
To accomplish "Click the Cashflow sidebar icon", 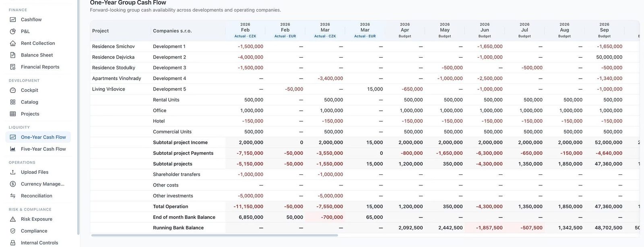I will click(x=13, y=19).
